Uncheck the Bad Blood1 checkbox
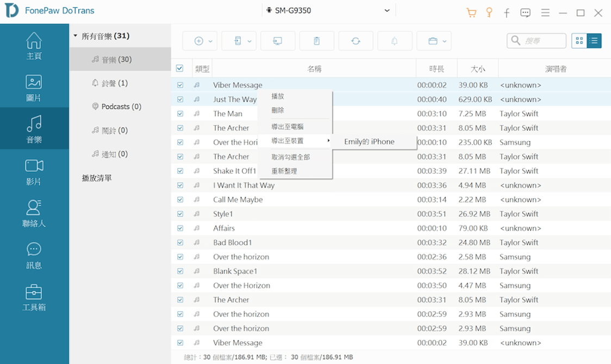611x364 pixels. pyautogui.click(x=180, y=242)
